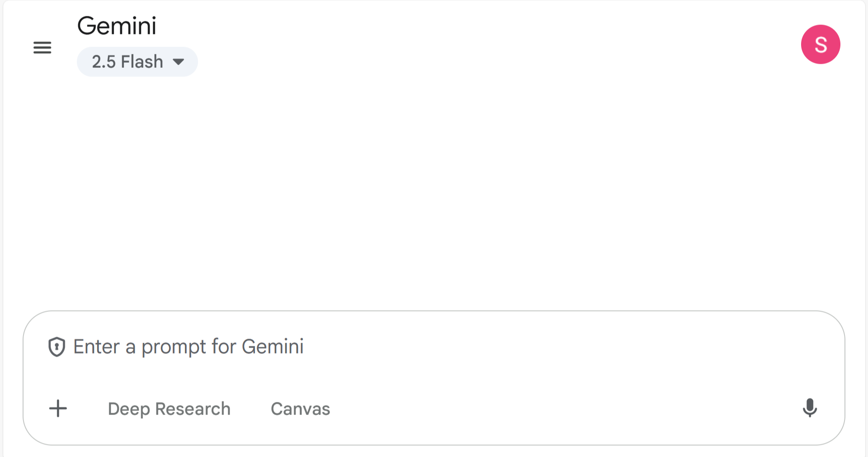Toggle the Canvas tool on
This screenshot has width=868, height=457.
300,409
